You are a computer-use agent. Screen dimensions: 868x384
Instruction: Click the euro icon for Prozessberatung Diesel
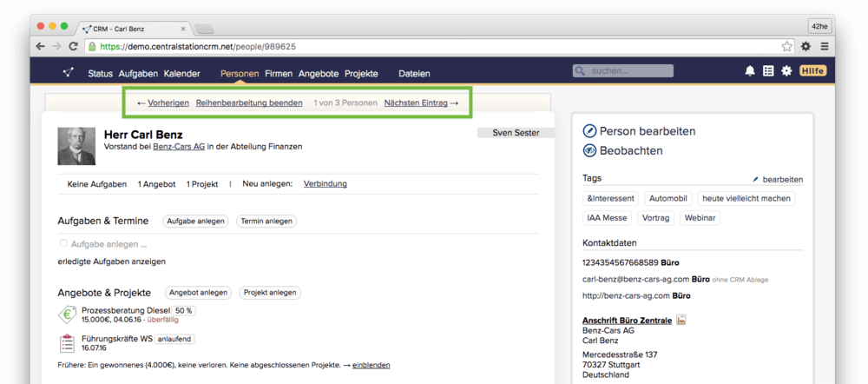[x=68, y=314]
